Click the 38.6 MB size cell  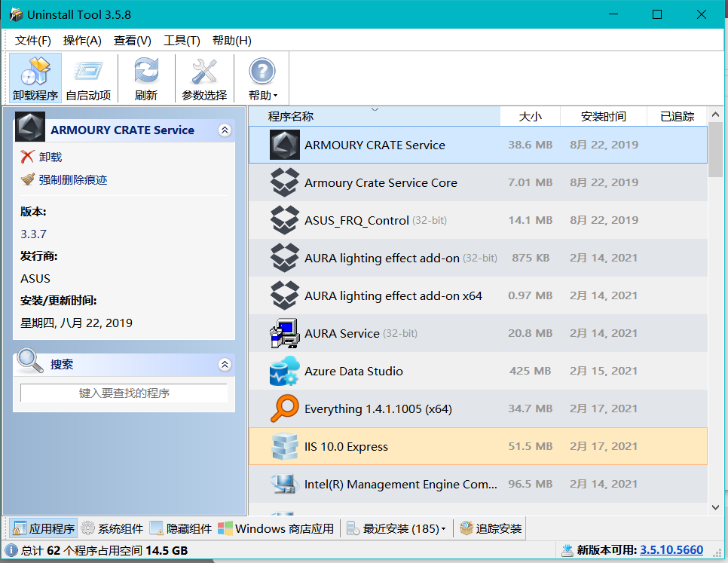531,145
